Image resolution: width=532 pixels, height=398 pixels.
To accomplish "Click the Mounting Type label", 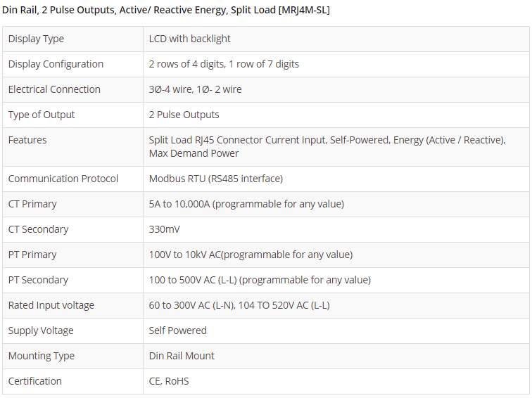I will click(x=42, y=356).
